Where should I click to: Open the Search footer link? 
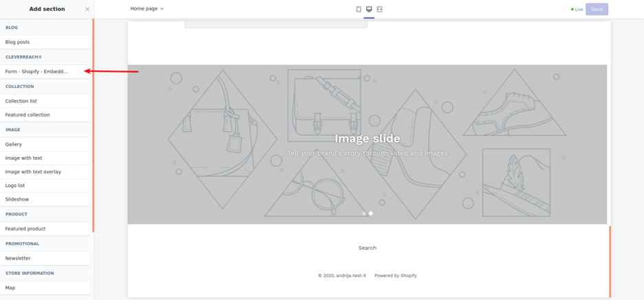point(367,248)
